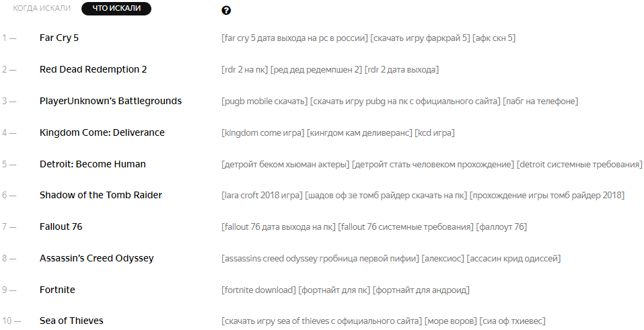
Task: Click the Fortnite title
Action: point(57,290)
